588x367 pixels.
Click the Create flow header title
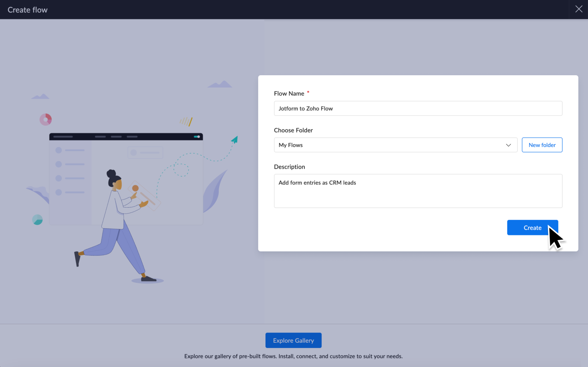[28, 10]
